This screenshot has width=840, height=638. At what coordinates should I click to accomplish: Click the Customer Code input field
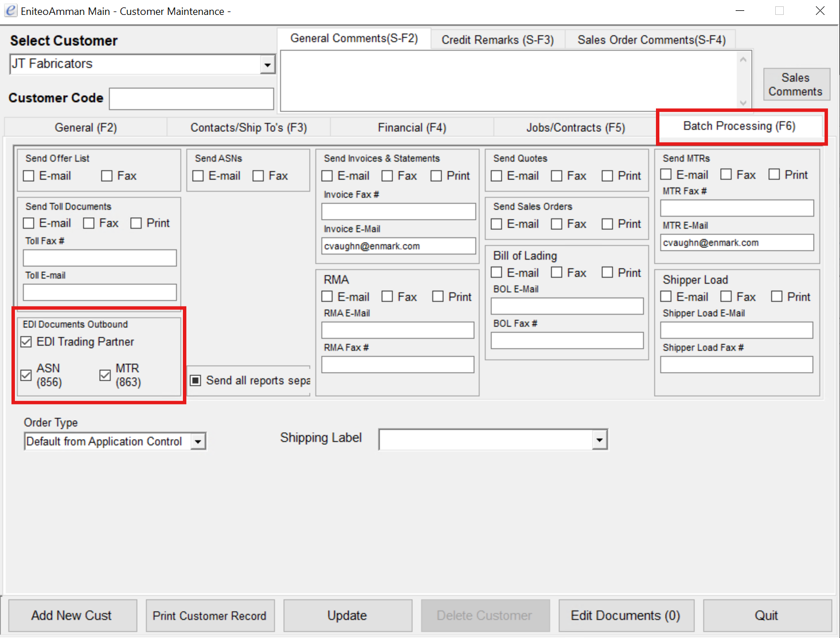(x=192, y=99)
